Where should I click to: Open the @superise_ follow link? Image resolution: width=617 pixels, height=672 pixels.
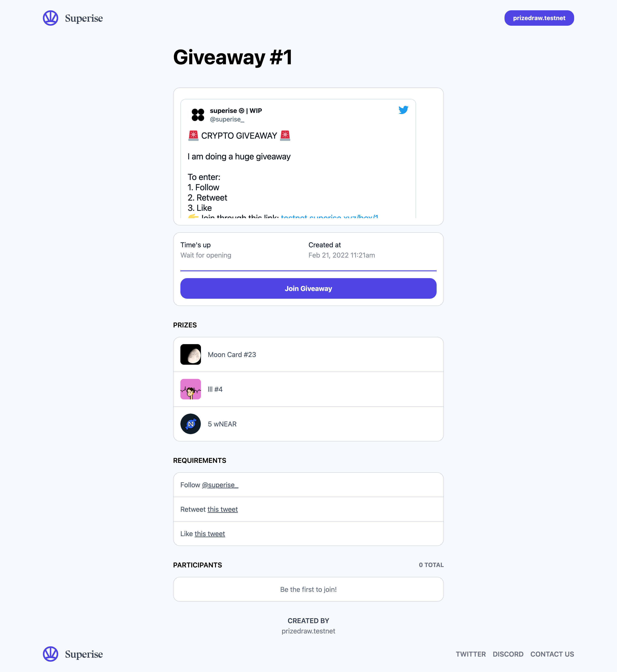pos(220,485)
